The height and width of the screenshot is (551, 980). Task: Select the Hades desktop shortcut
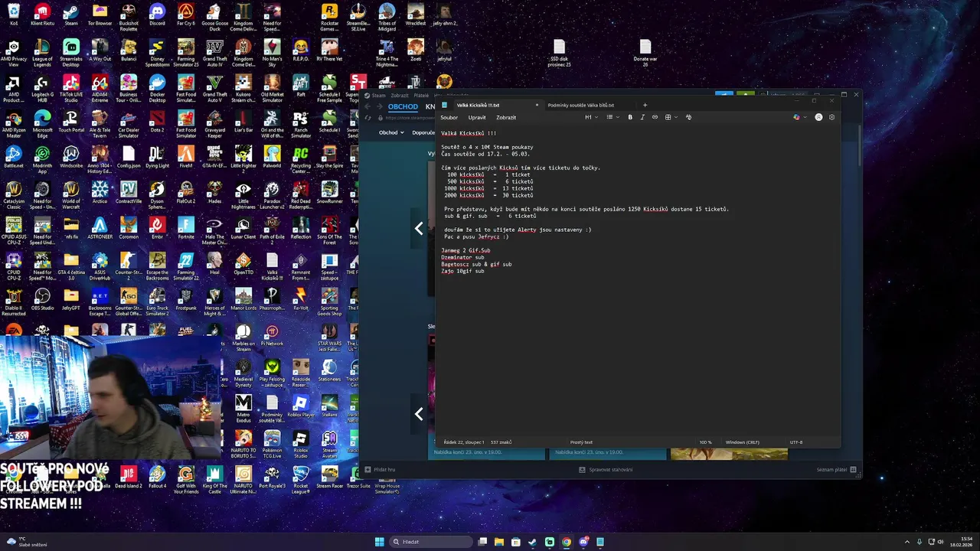click(x=214, y=192)
